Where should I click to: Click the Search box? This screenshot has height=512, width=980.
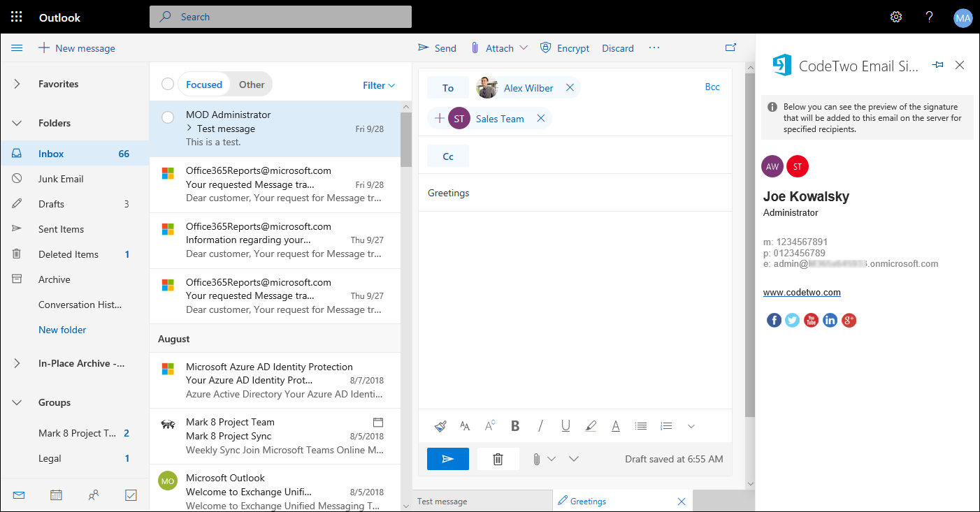(280, 17)
